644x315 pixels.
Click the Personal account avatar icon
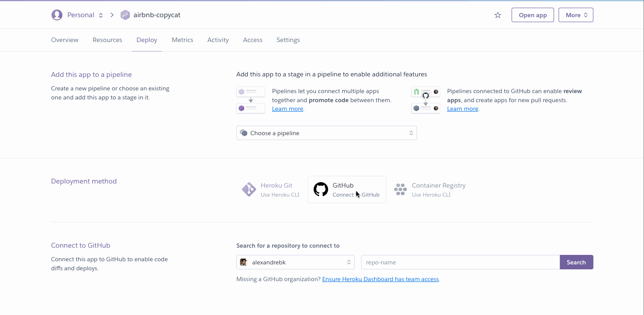[57, 15]
